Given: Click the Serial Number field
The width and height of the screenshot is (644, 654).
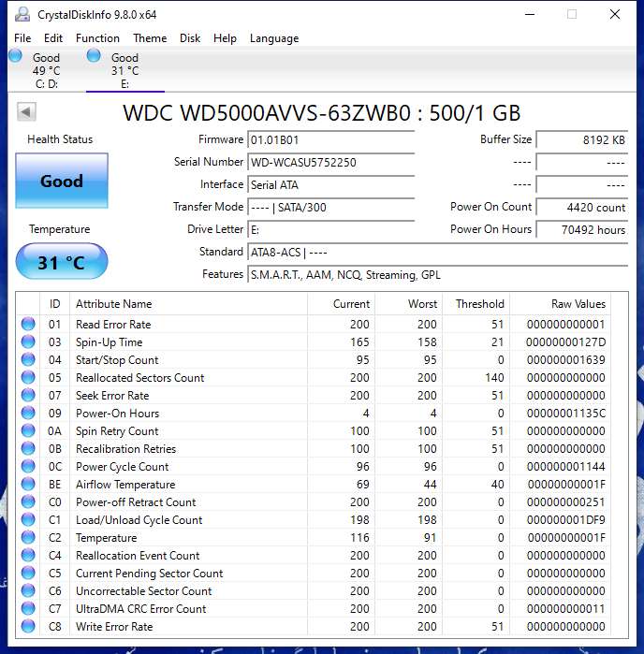Looking at the screenshot, I should click(331, 162).
